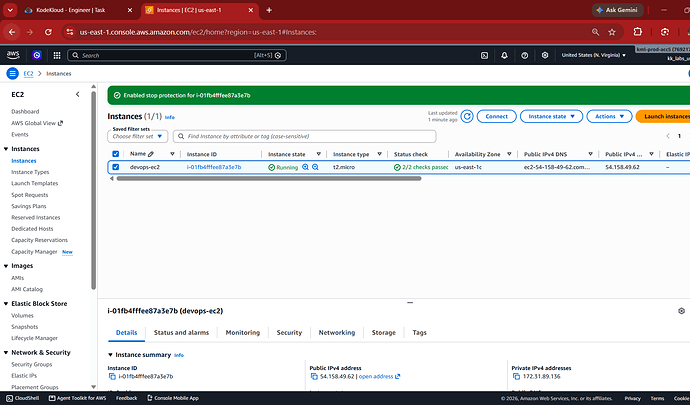The height and width of the screenshot is (405, 690).
Task: Uncheck the devops-ec2 instance checkbox
Action: point(116,167)
